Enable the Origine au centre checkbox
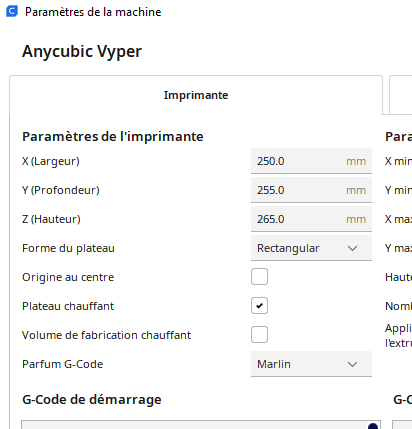The height and width of the screenshot is (429, 412). (x=259, y=277)
